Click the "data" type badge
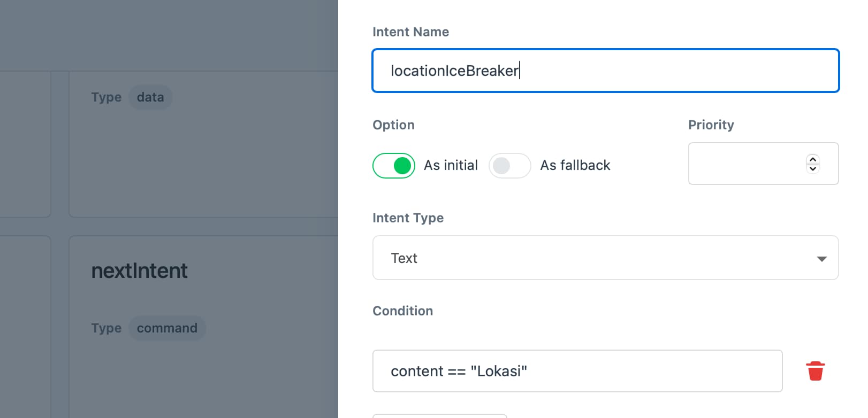 (x=150, y=97)
